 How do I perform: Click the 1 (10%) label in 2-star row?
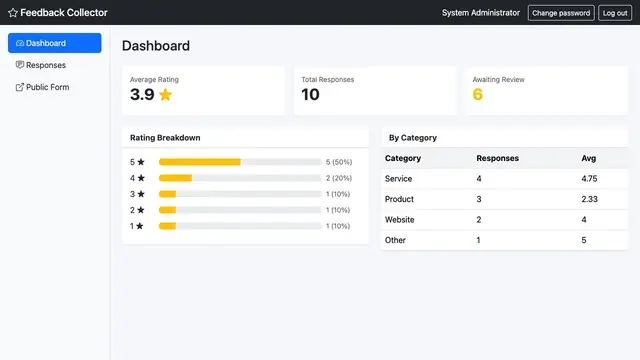pyautogui.click(x=338, y=210)
